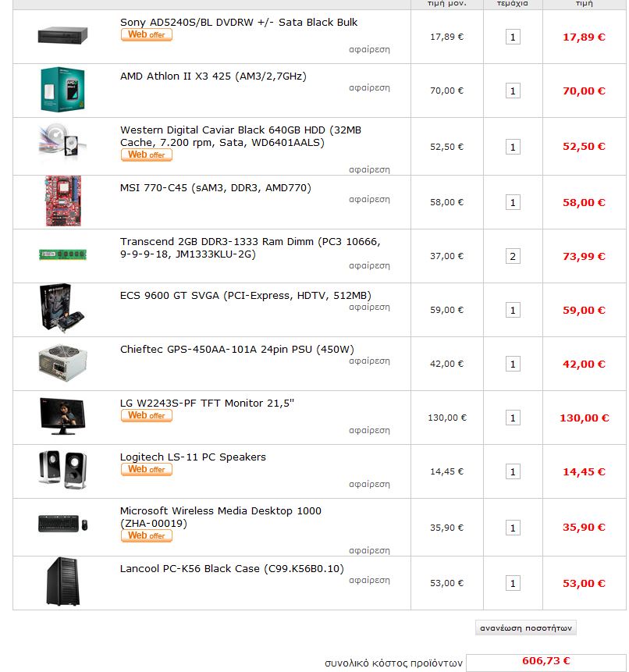629x672 pixels.
Task: Click the Web offer badge under Logitech Speakers
Action: pyautogui.click(x=146, y=470)
